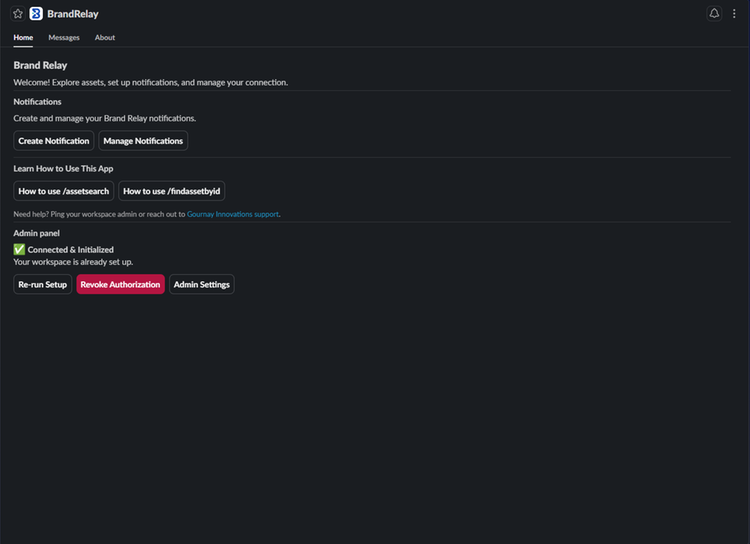Switch to the Home tab
The height and width of the screenshot is (544, 750).
tap(23, 37)
